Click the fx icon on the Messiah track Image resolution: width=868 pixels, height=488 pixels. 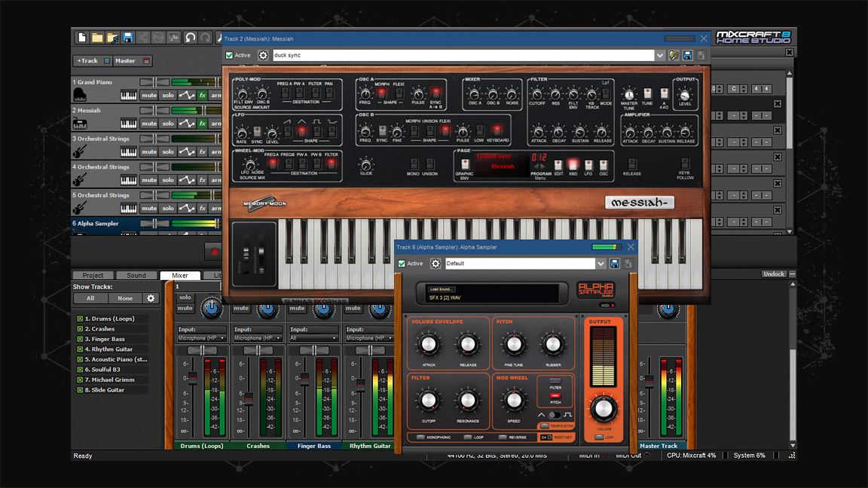pos(202,124)
